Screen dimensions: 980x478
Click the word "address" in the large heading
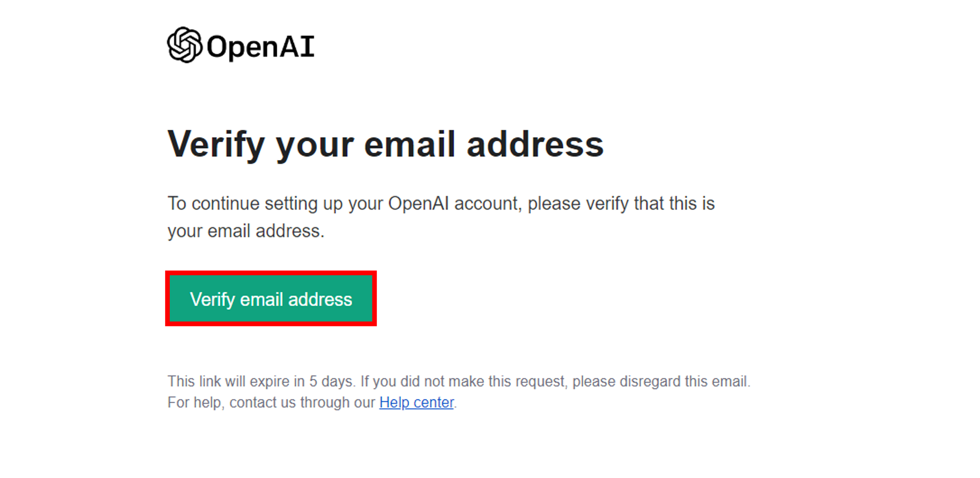point(535,145)
